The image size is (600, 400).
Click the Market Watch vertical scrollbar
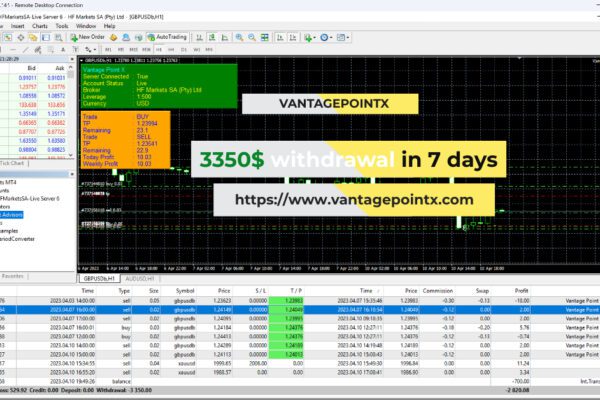click(x=71, y=111)
